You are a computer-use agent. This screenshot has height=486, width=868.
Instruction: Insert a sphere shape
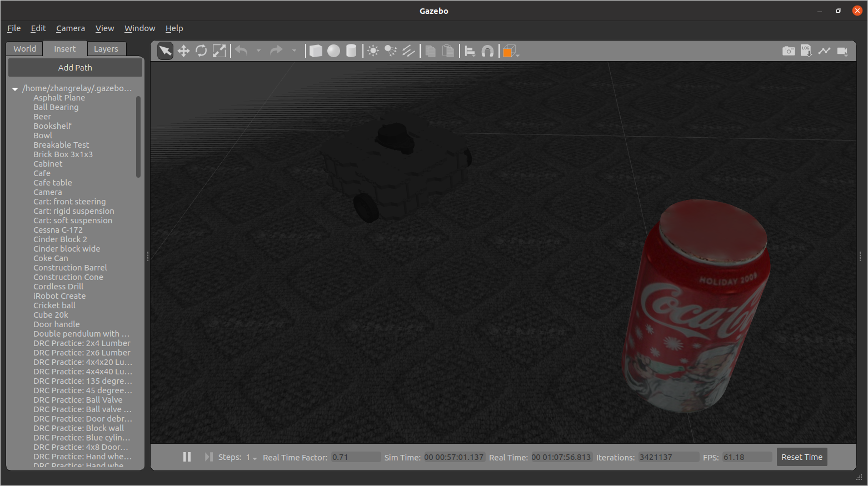point(333,51)
